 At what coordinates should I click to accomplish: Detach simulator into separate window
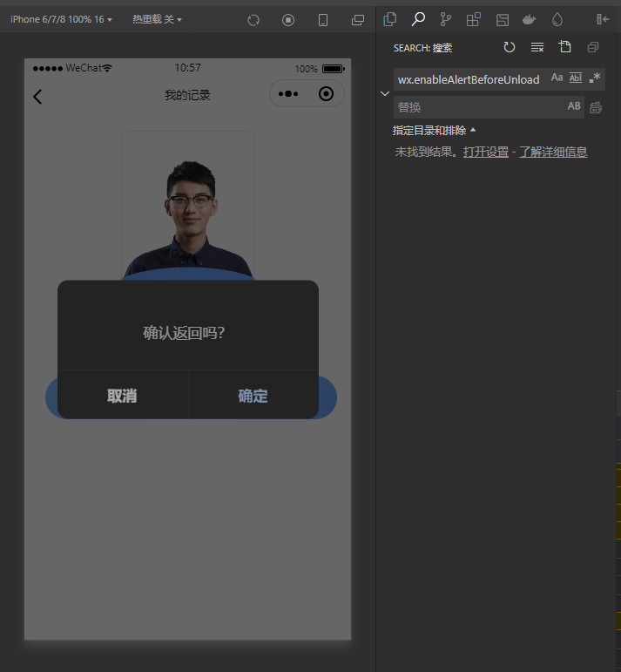tap(358, 20)
